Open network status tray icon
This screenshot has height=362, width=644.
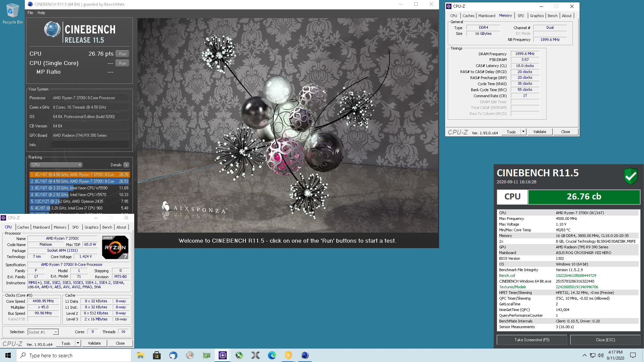(593, 355)
